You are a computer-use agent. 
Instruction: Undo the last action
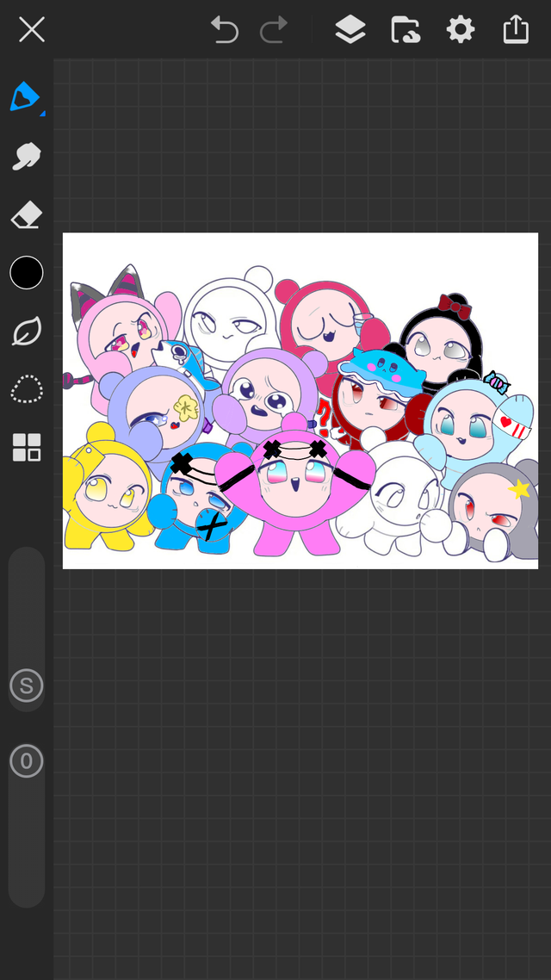pos(225,30)
